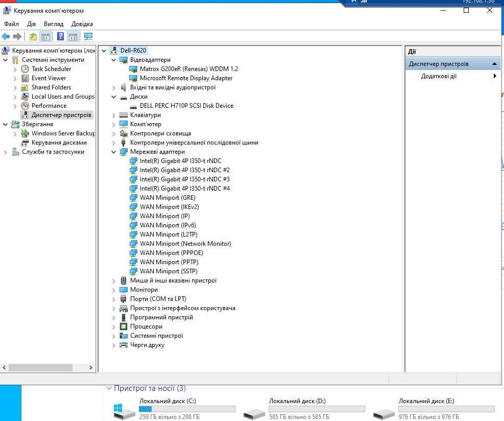Select Intel Gigabit 4P I350-t rNDC #2
Image resolution: width=504 pixels, height=421 pixels.
click(184, 170)
